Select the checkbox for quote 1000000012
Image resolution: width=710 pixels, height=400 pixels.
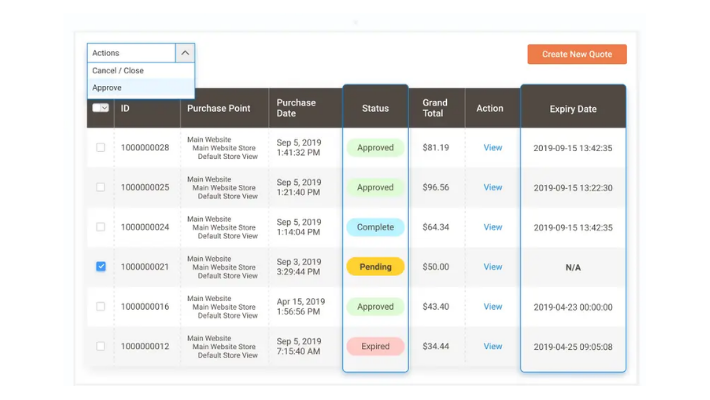[x=100, y=346]
